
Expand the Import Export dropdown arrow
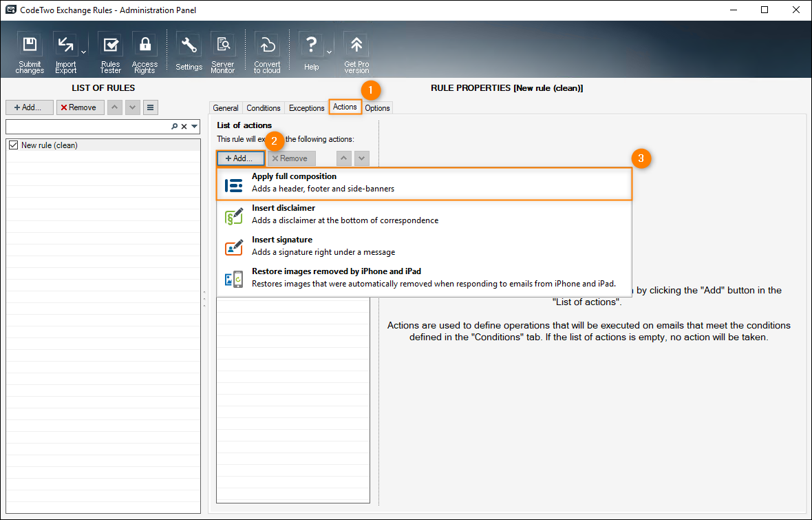coord(83,52)
